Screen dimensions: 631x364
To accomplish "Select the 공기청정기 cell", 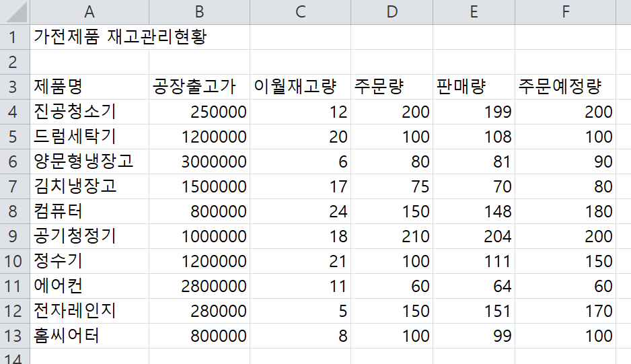I will point(89,236).
